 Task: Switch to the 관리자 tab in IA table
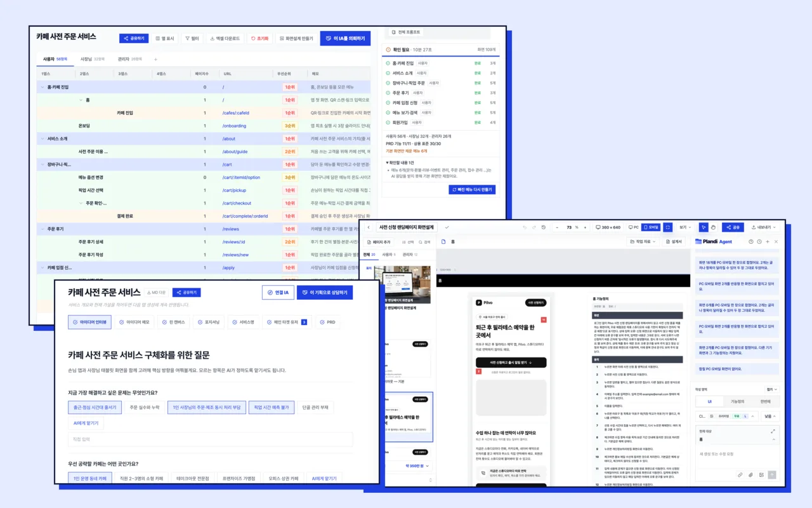tap(129, 59)
